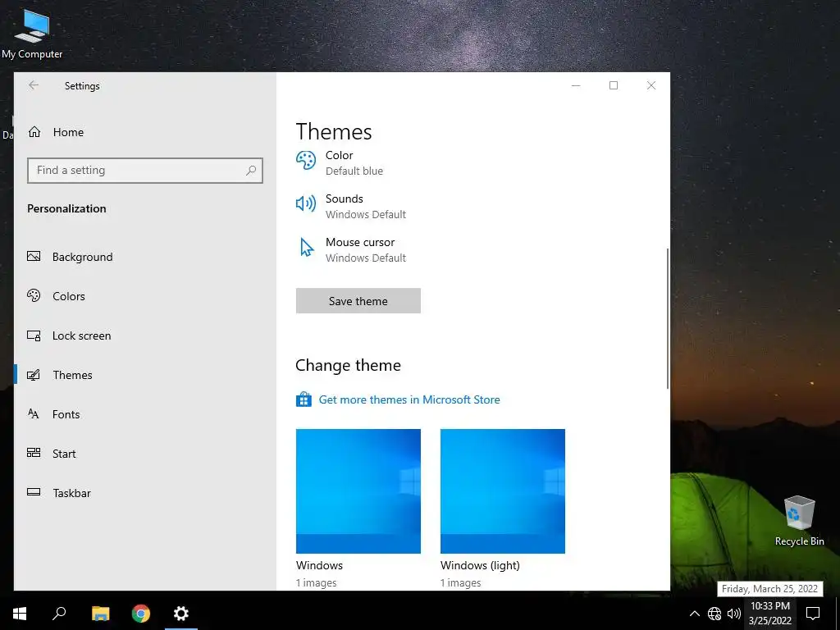Open Taskbar settings page
The height and width of the screenshot is (630, 840).
[x=144, y=493]
